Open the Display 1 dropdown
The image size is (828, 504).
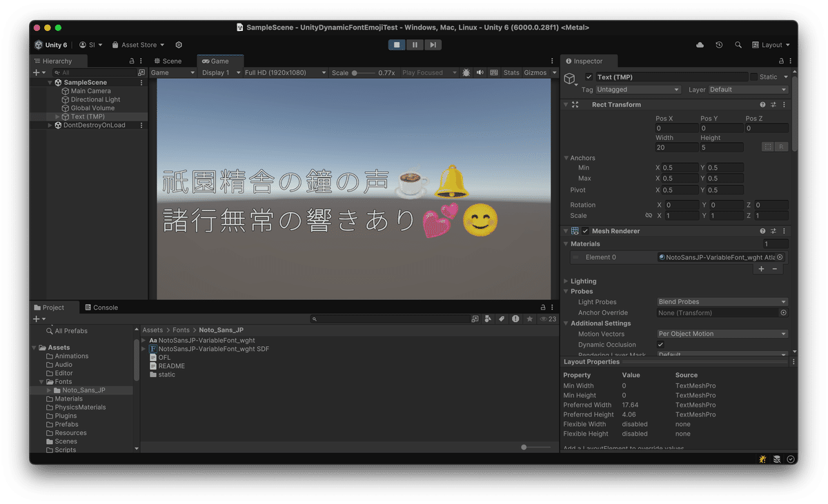pyautogui.click(x=221, y=72)
